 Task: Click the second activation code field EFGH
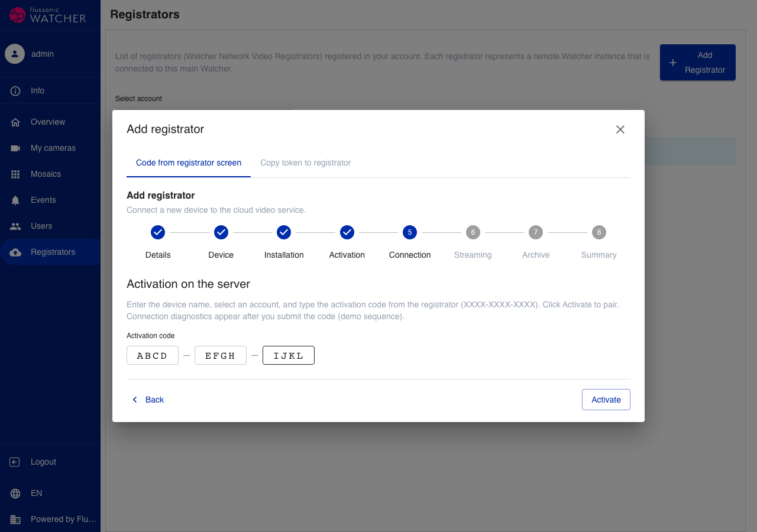point(221,355)
